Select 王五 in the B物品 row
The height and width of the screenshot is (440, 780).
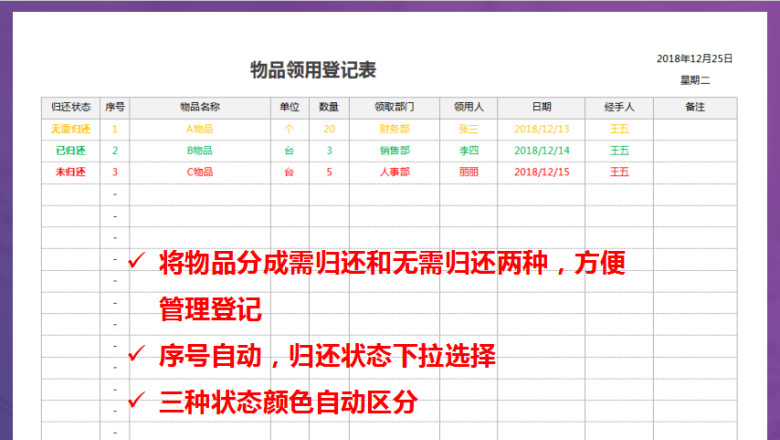[x=619, y=151]
